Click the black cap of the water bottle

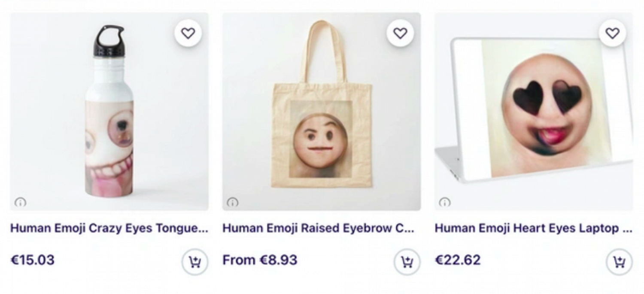[x=109, y=41]
